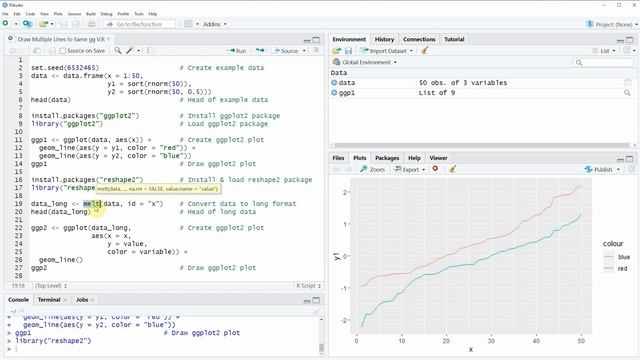Open the R Script file type dropdown
640x360 pixels.
[x=309, y=286]
